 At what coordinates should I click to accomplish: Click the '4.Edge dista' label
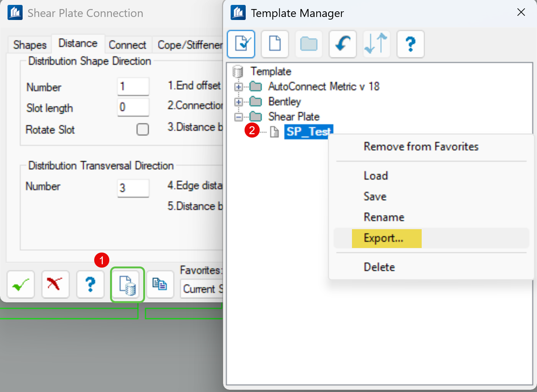[x=195, y=185]
